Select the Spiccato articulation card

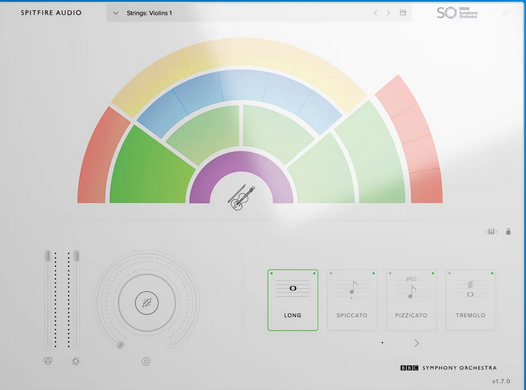(x=352, y=300)
